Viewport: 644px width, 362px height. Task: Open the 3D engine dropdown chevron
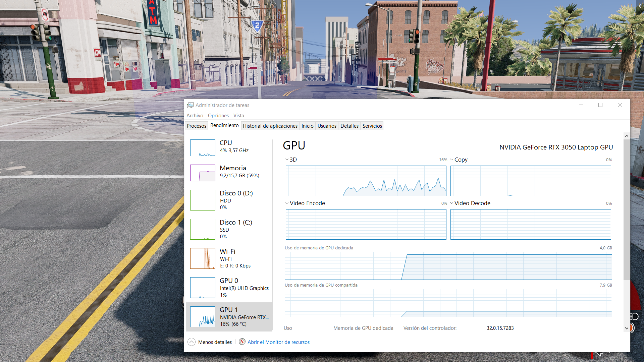(x=287, y=160)
